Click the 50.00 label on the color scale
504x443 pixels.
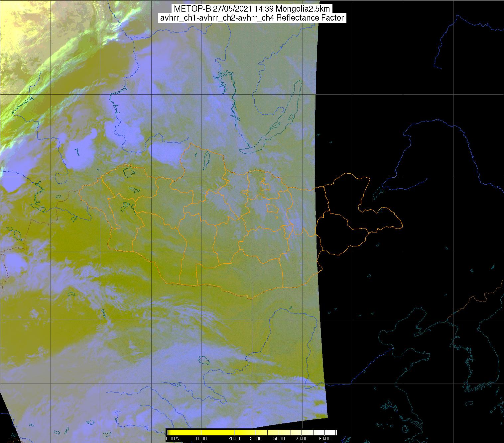point(279,439)
